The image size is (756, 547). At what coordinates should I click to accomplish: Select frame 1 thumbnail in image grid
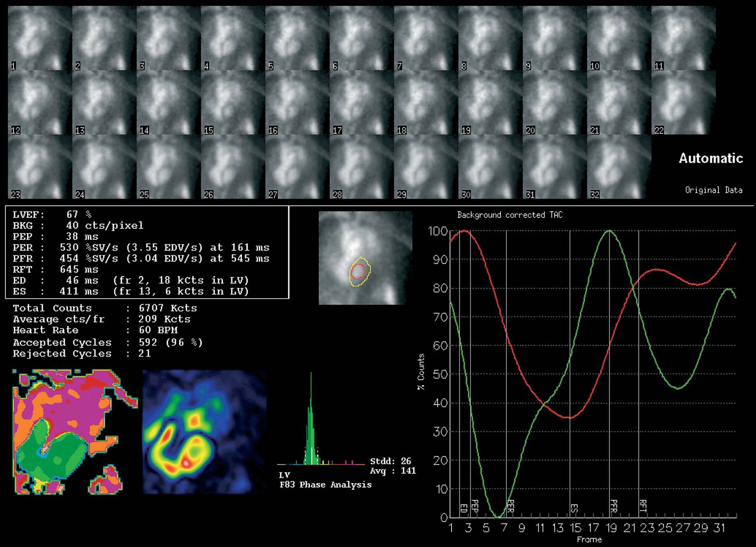click(39, 38)
